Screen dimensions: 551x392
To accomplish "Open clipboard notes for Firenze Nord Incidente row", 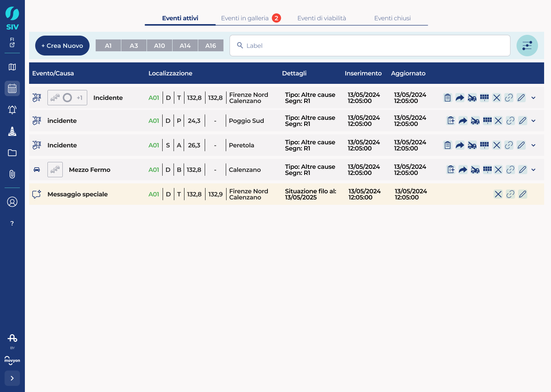I will click(448, 98).
